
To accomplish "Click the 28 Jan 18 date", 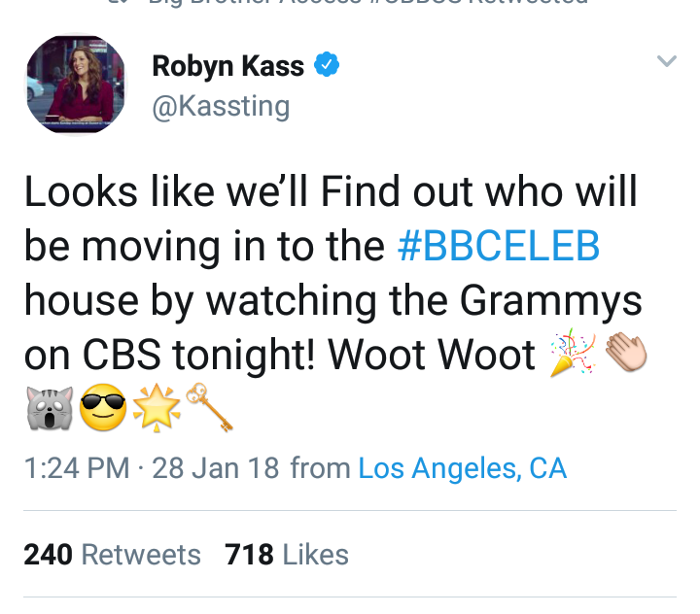I will pyautogui.click(x=216, y=468).
